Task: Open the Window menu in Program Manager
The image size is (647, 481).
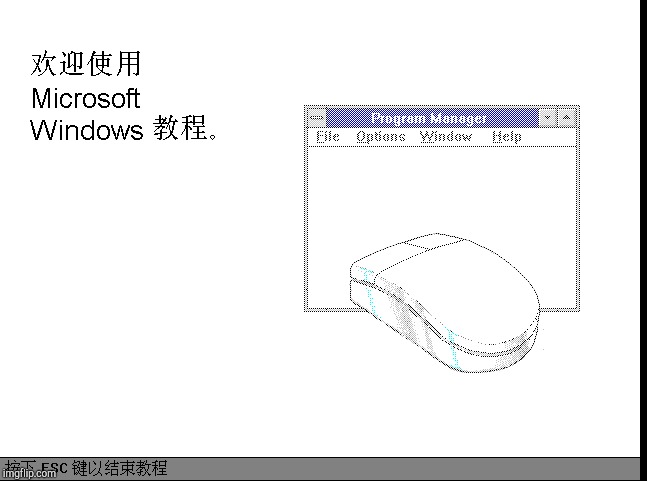Action: point(446,137)
